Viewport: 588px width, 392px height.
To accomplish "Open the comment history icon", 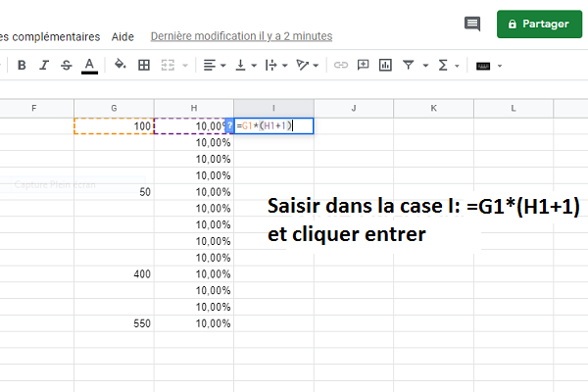I will point(472,24).
